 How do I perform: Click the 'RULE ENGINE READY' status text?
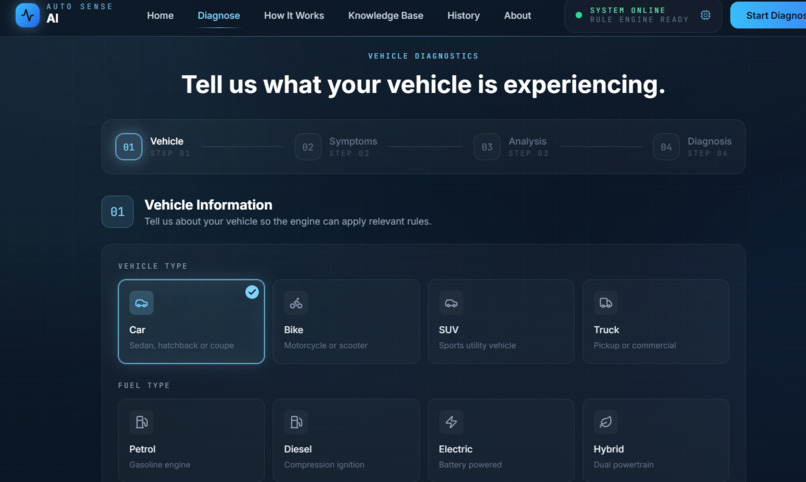coord(639,20)
